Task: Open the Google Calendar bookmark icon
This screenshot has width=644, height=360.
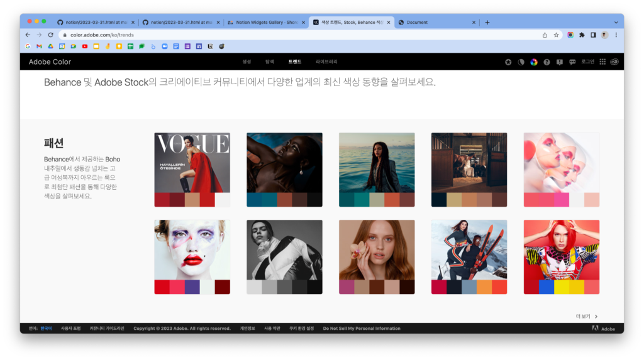Action: tap(62, 46)
